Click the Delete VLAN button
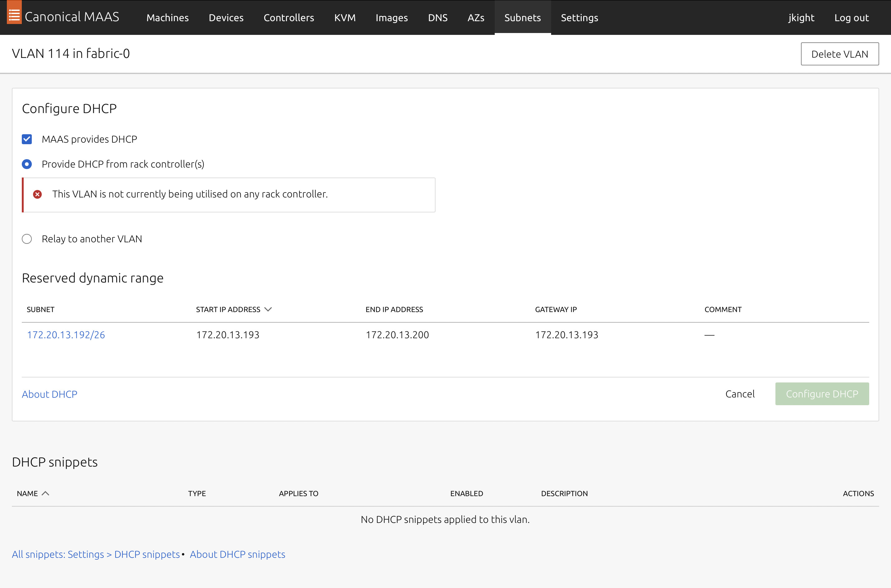891x588 pixels. [839, 54]
